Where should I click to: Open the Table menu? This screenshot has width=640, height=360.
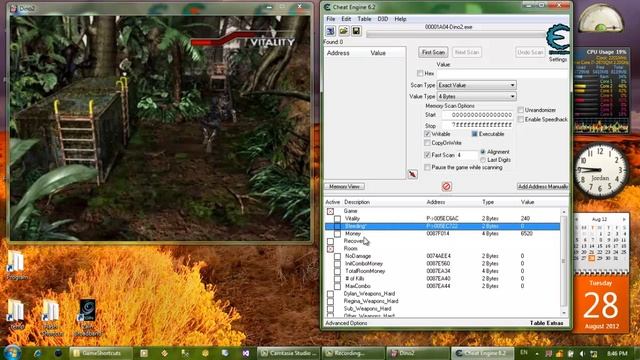[x=364, y=19]
